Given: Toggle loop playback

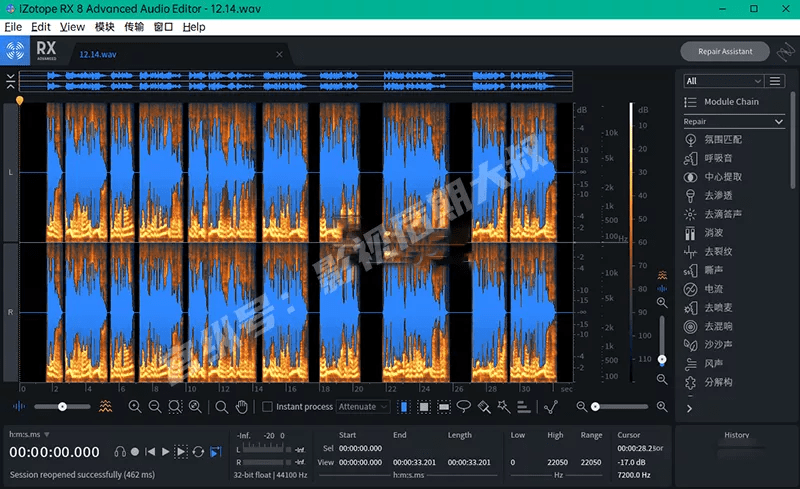Looking at the screenshot, I should click(198, 452).
